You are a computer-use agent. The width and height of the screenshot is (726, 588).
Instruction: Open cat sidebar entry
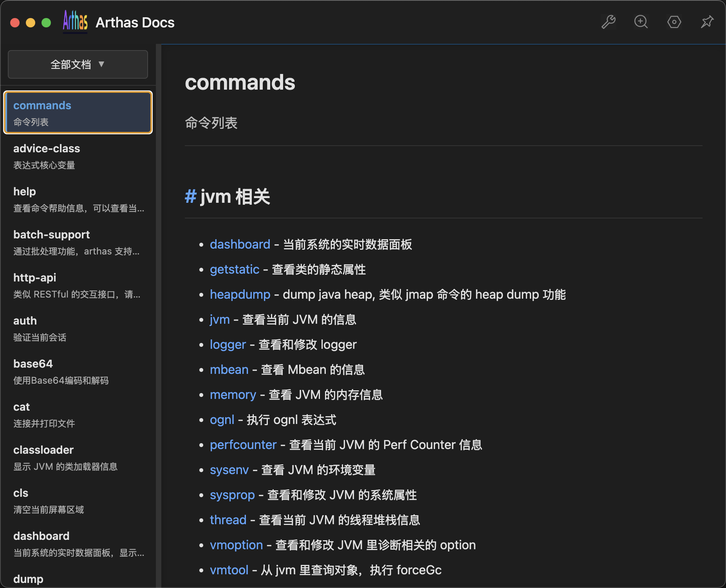78,415
